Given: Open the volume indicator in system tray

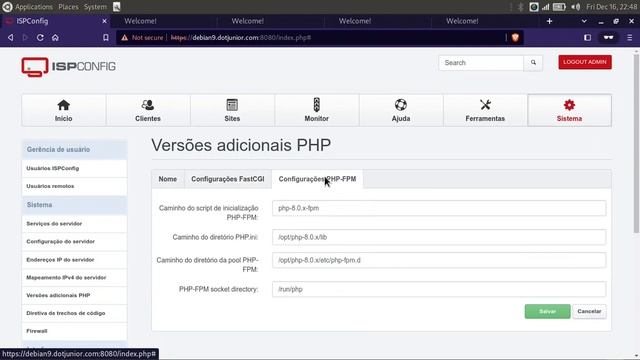Looking at the screenshot, I should [576, 7].
